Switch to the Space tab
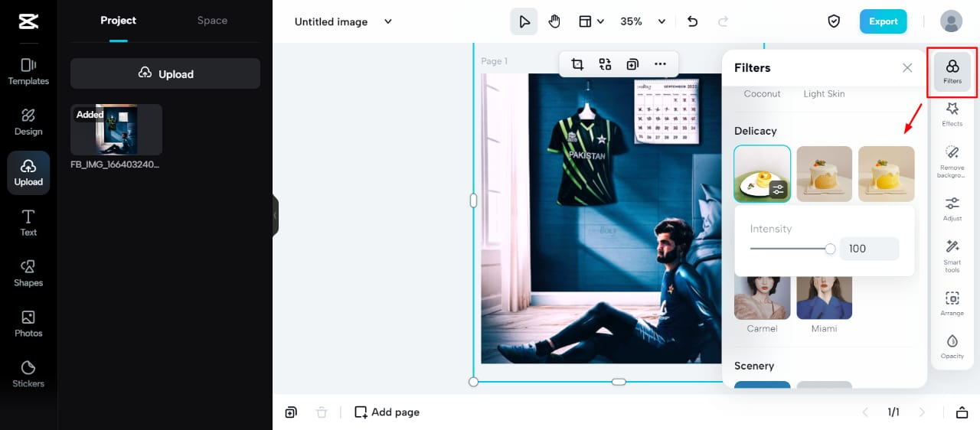This screenshot has height=430, width=980. click(x=212, y=21)
